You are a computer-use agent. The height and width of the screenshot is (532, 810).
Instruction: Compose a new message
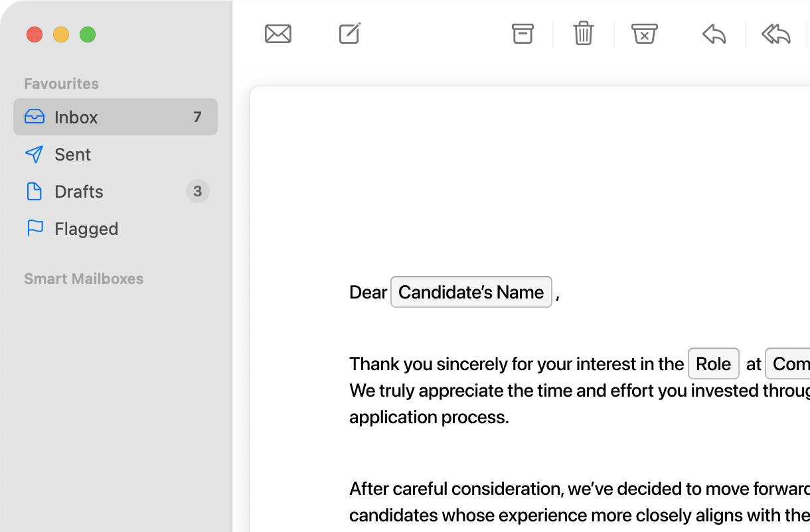(x=350, y=33)
